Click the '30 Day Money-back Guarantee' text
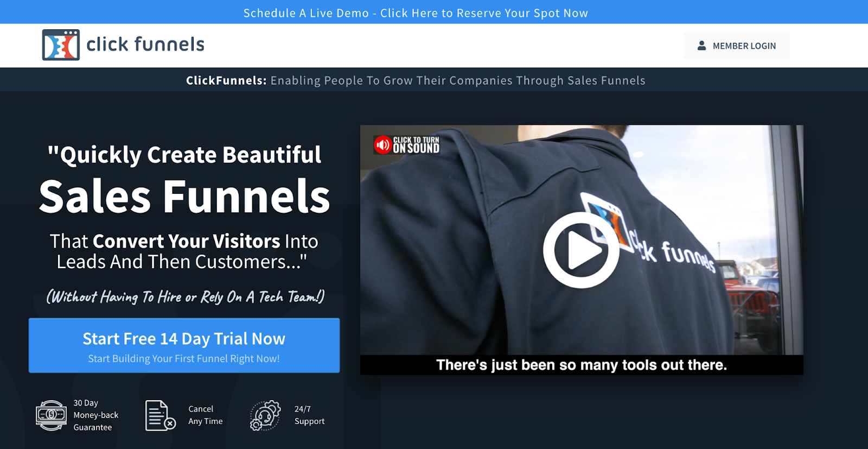 click(96, 415)
